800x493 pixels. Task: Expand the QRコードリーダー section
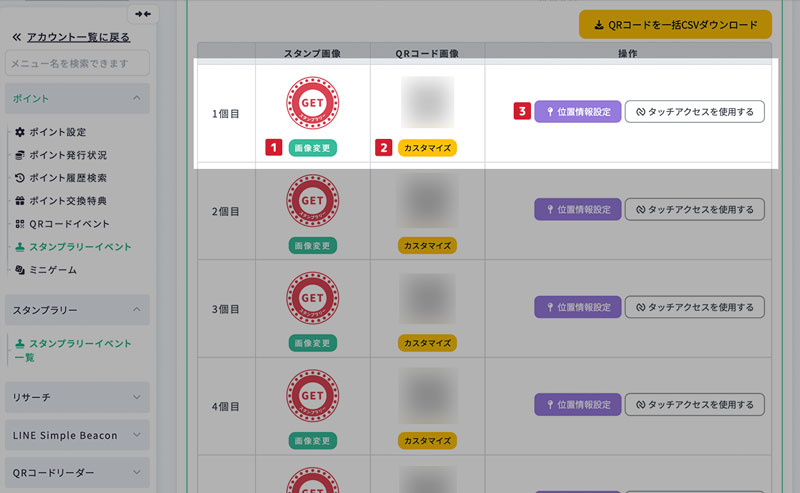pyautogui.click(x=137, y=473)
